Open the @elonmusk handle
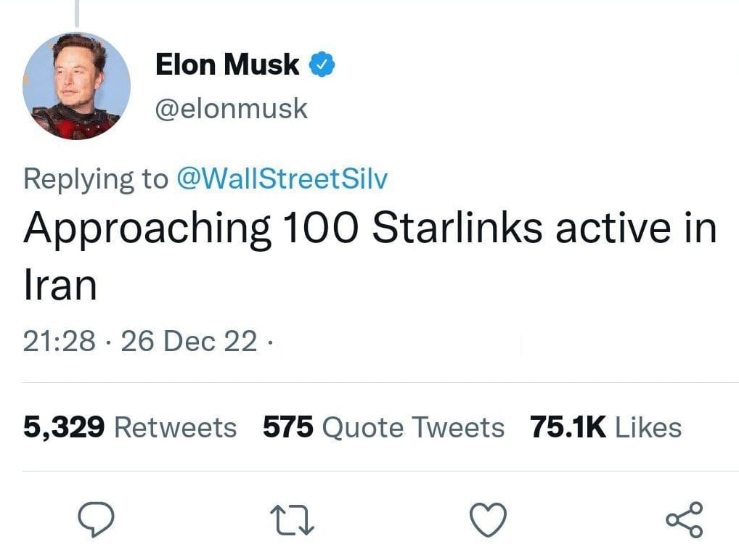The height and width of the screenshot is (560, 739). click(232, 109)
